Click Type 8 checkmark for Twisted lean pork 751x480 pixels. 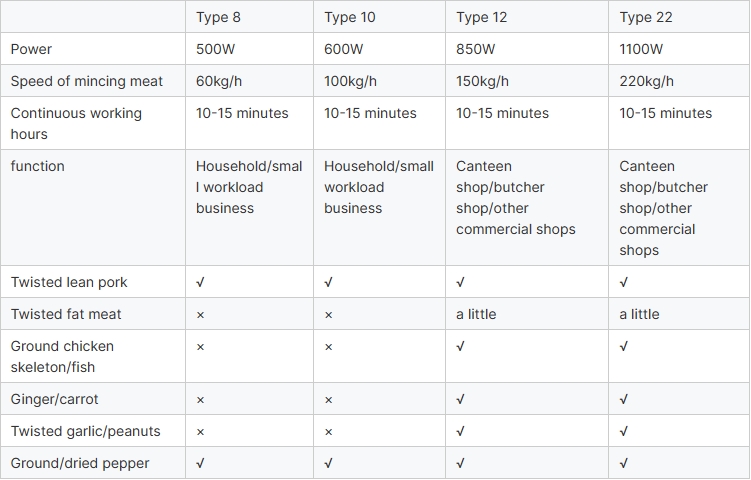[x=201, y=282]
